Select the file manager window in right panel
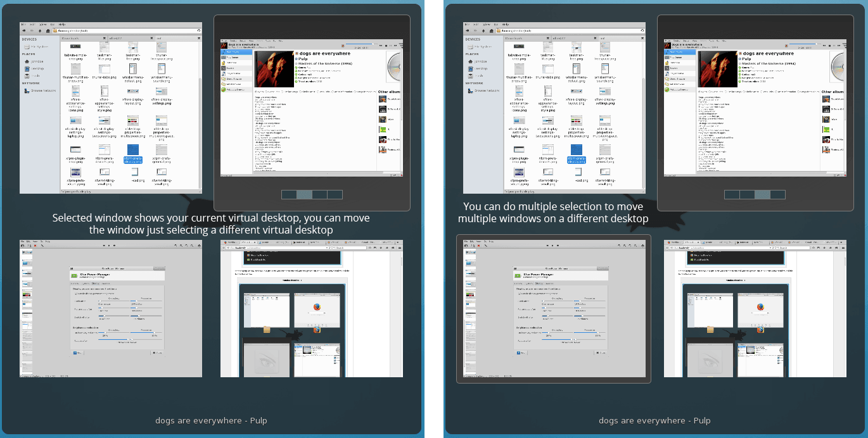868x438 pixels. click(x=554, y=108)
